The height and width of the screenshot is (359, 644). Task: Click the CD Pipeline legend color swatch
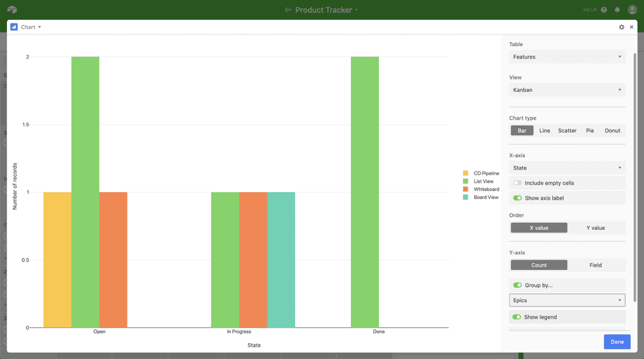[466, 173]
